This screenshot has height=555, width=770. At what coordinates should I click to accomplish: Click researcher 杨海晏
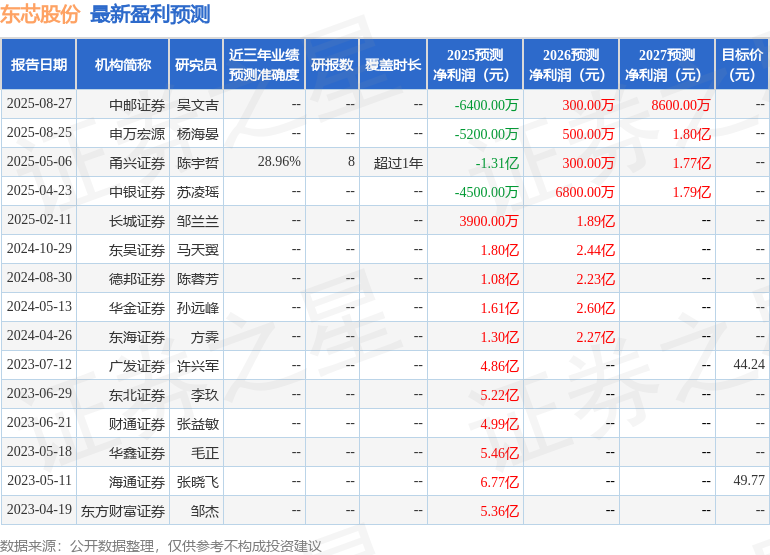tap(197, 134)
